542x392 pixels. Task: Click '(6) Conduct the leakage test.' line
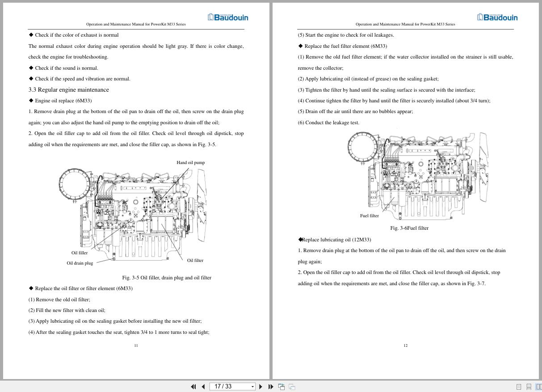328,122
